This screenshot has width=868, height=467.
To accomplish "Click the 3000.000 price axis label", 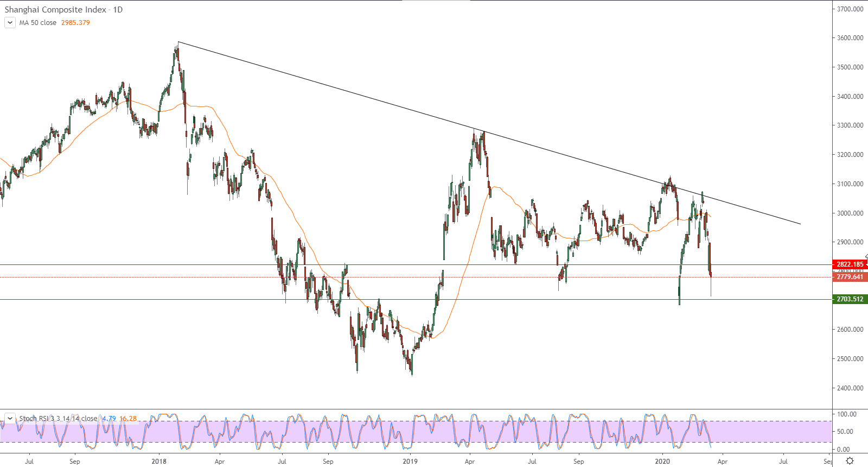I will (x=850, y=213).
